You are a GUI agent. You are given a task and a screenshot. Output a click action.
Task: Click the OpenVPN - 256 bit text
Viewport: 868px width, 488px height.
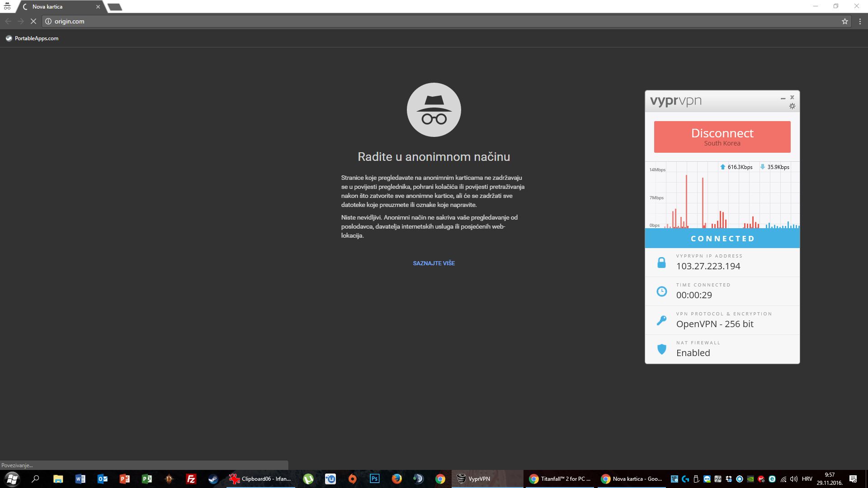[x=715, y=324]
